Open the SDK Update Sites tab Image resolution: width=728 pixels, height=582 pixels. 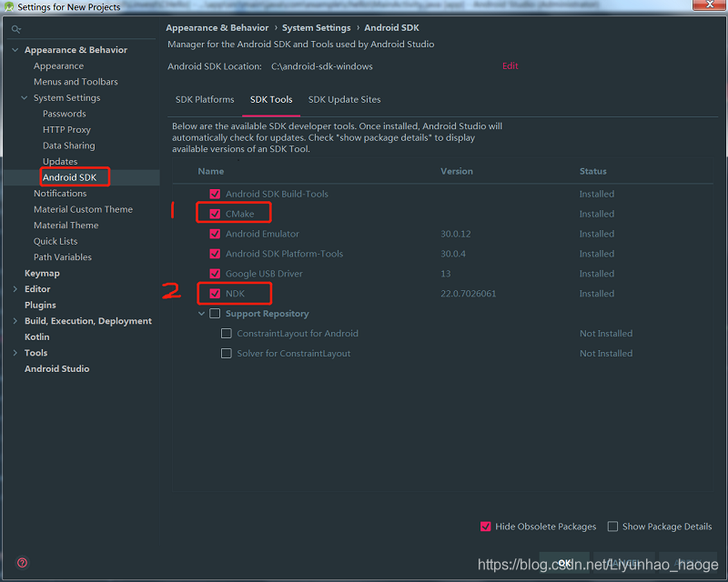coord(345,100)
